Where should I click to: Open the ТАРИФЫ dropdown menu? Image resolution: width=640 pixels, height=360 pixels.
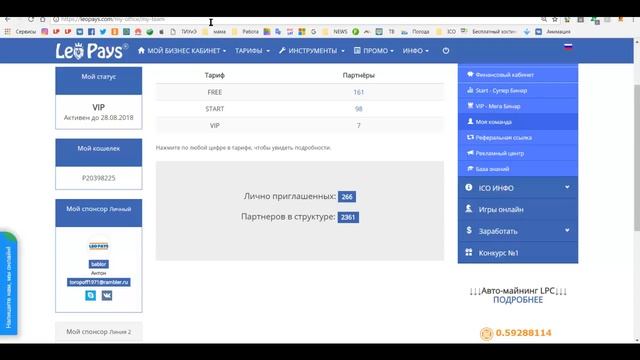(252, 51)
